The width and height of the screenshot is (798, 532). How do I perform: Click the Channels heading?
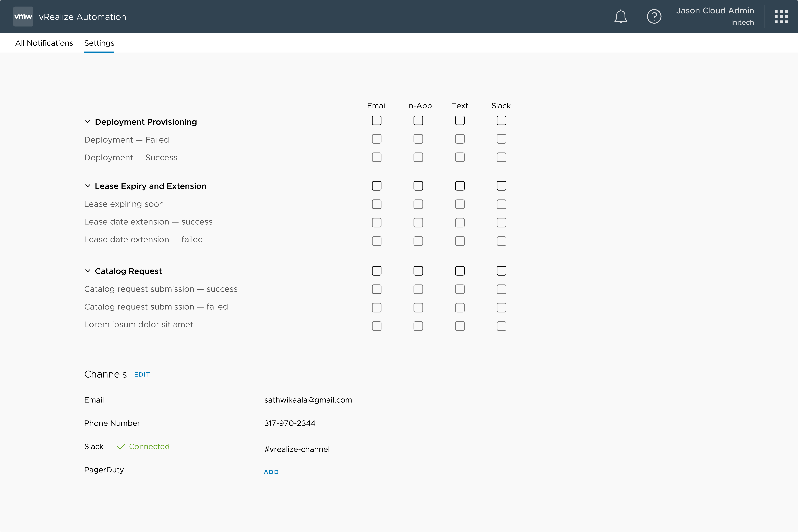[x=105, y=374]
